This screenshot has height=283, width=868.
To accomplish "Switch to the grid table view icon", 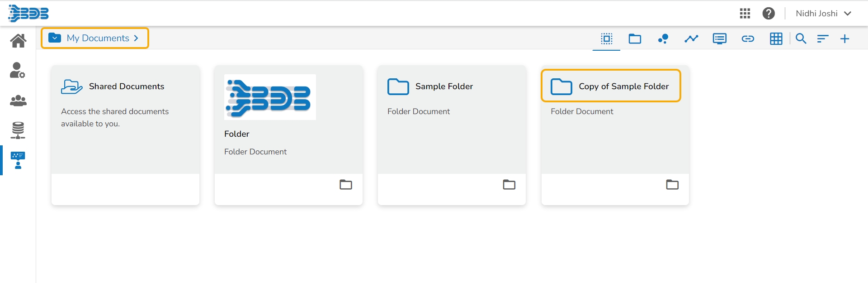I will [x=776, y=39].
